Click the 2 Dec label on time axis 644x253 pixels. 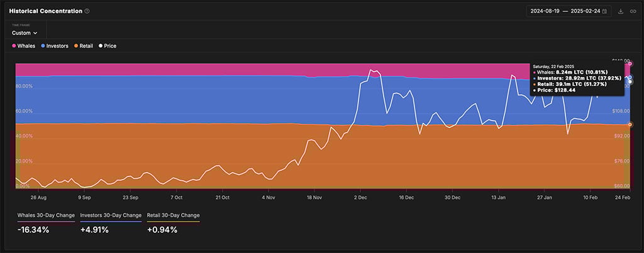pyautogui.click(x=360, y=196)
